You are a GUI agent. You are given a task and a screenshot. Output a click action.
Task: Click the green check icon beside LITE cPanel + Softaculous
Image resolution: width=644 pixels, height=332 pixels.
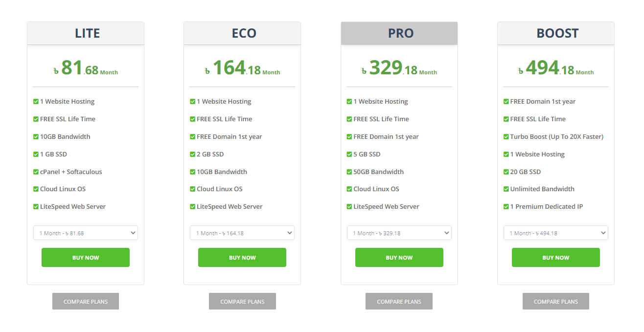[36, 172]
